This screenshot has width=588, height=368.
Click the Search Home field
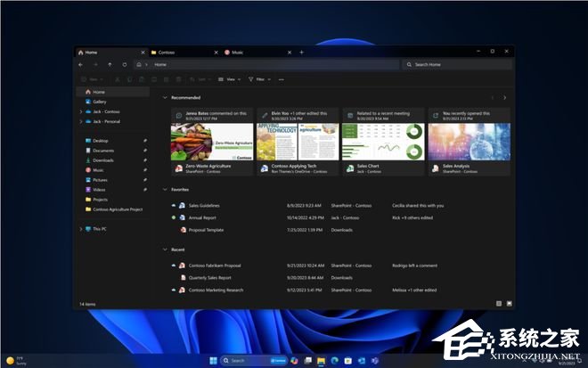pos(457,64)
